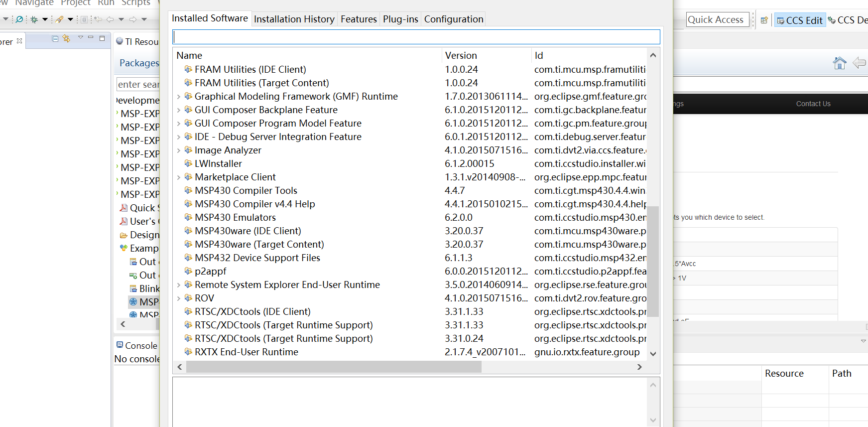This screenshot has width=868, height=427.
Task: Expand Remote System Explorer End-User Runtime
Action: pyautogui.click(x=179, y=285)
